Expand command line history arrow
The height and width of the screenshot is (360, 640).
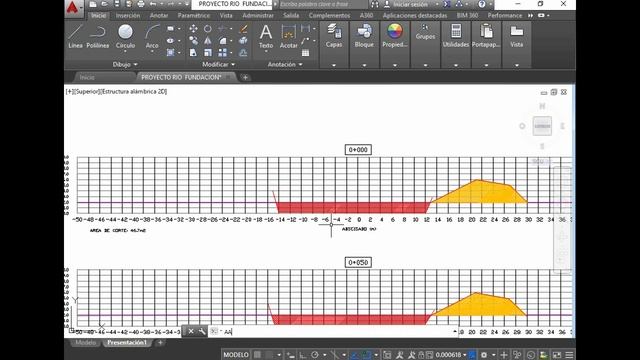[455, 331]
